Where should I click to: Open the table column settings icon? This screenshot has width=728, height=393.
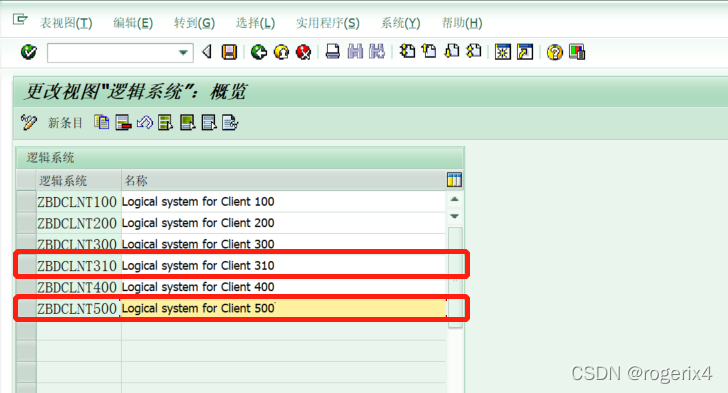pos(454,180)
